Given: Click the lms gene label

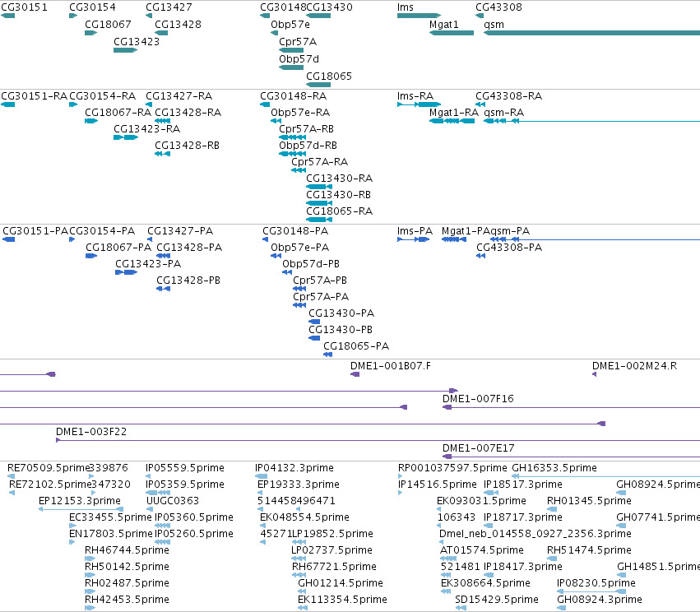Looking at the screenshot, I should click(x=406, y=7).
